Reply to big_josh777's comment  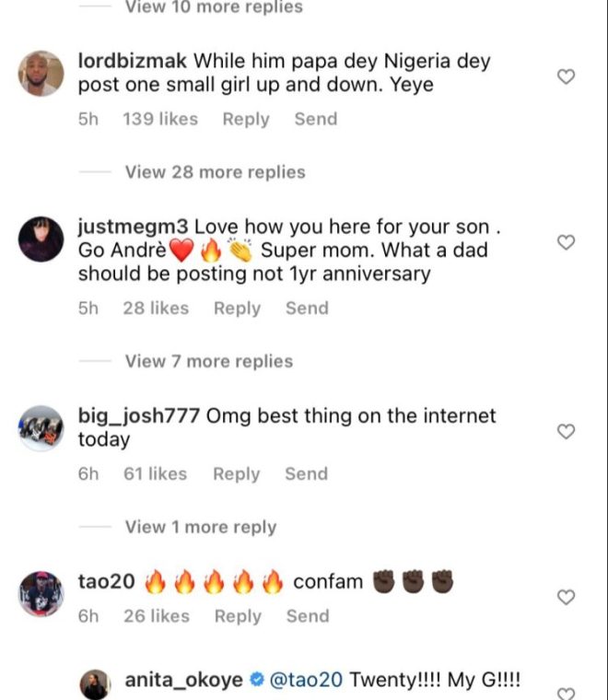(237, 473)
